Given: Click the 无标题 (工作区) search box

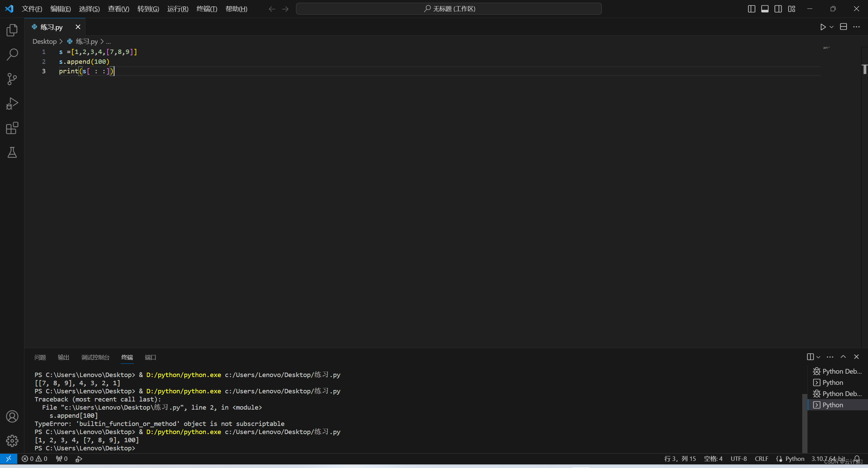Looking at the screenshot, I should (x=449, y=9).
